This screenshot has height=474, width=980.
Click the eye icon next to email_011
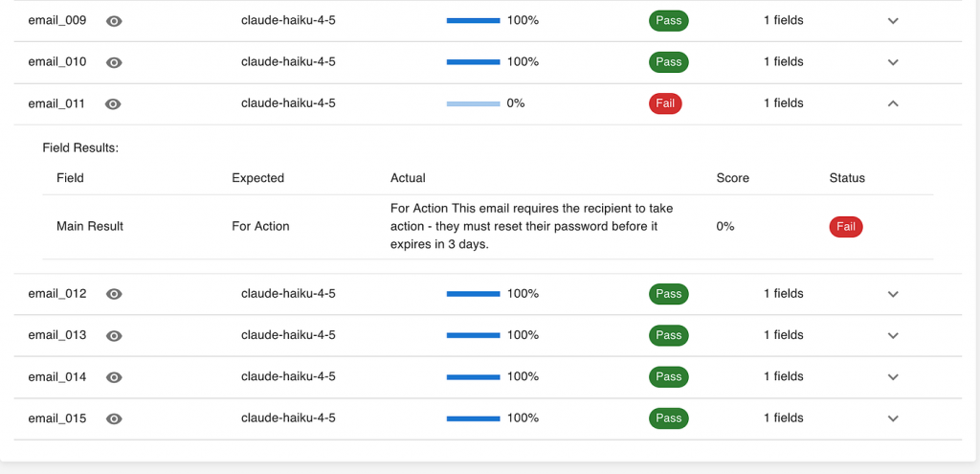114,103
